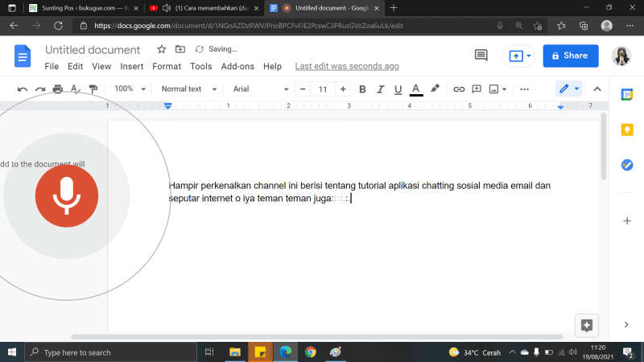Click the Google Docs home logo
Screen dimensions: 644x362
pyautogui.click(x=23, y=56)
